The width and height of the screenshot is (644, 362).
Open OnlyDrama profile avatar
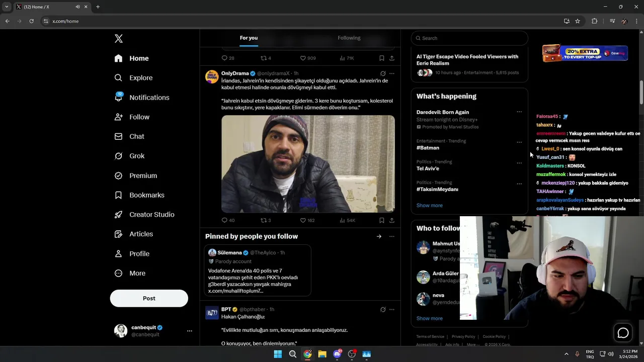[212, 77]
